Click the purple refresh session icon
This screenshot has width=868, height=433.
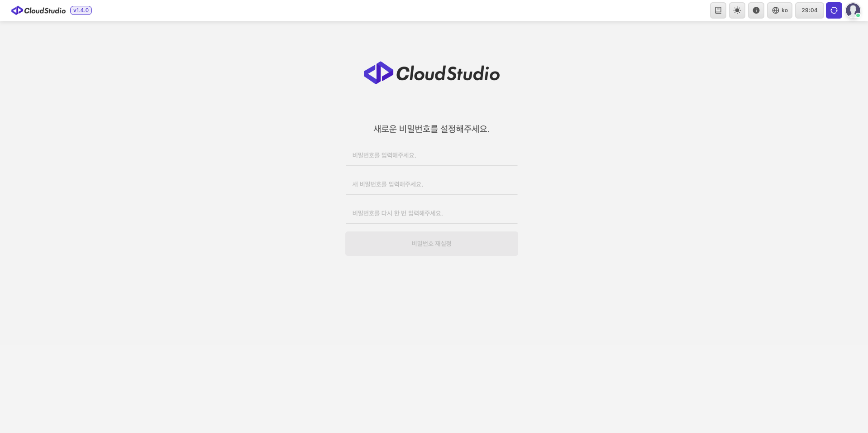tap(834, 10)
